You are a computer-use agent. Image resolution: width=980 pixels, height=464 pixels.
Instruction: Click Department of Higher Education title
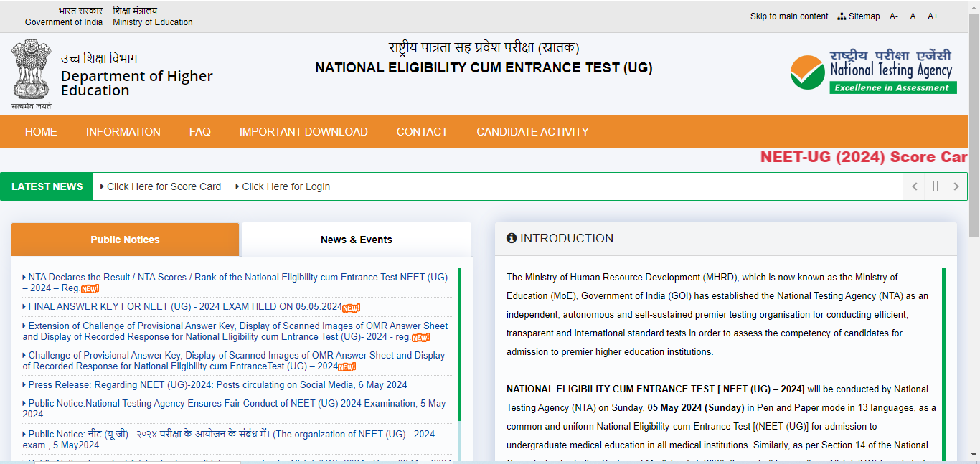(137, 83)
